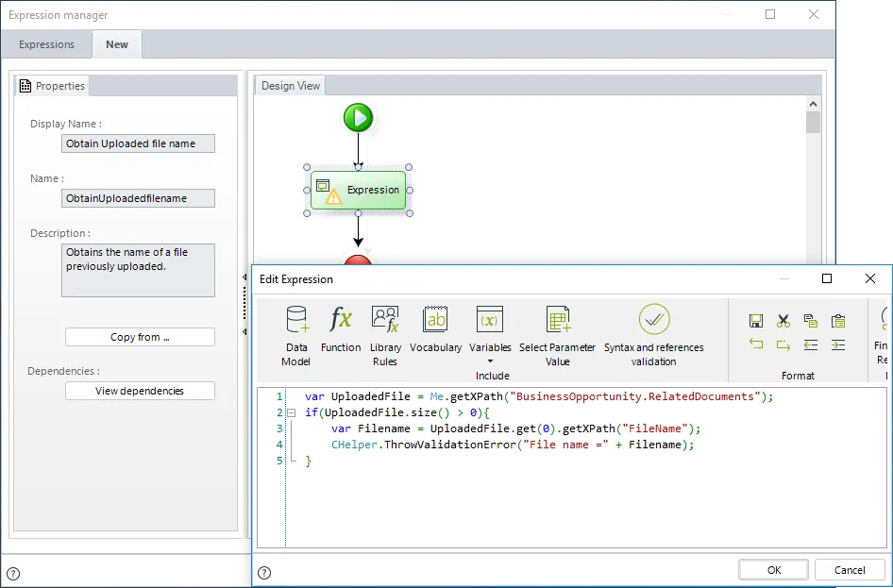The image size is (893, 588).
Task: Click the Properties panel icon
Action: 25,86
